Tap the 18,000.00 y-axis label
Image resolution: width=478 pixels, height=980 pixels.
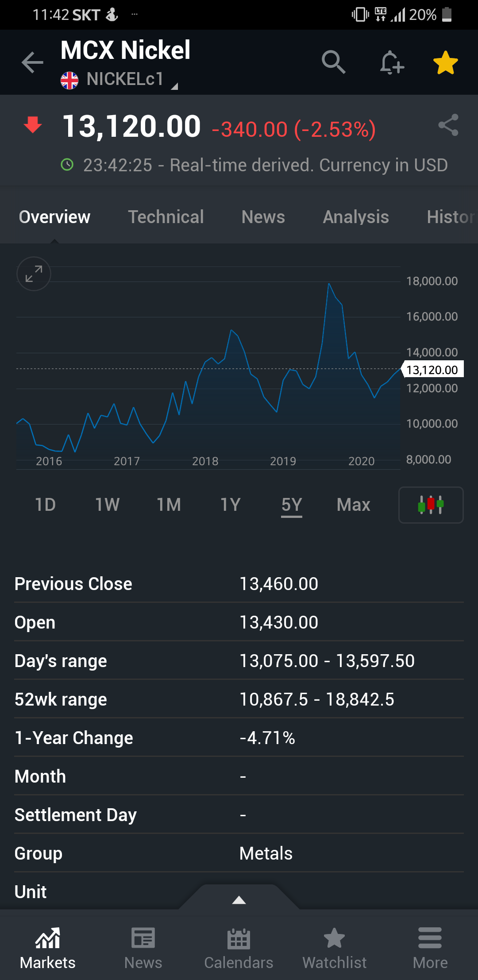(x=432, y=281)
